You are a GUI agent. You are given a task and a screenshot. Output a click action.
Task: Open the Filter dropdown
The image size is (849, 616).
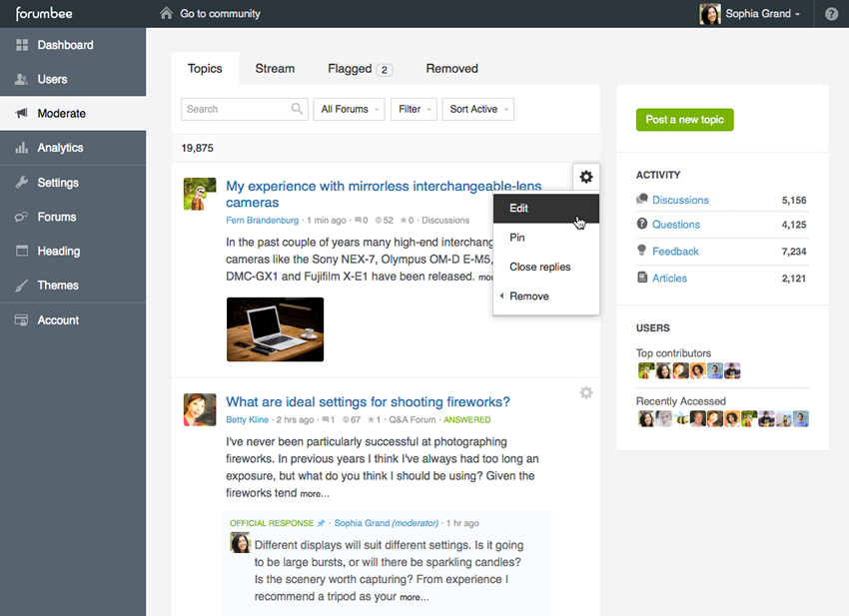(x=415, y=109)
